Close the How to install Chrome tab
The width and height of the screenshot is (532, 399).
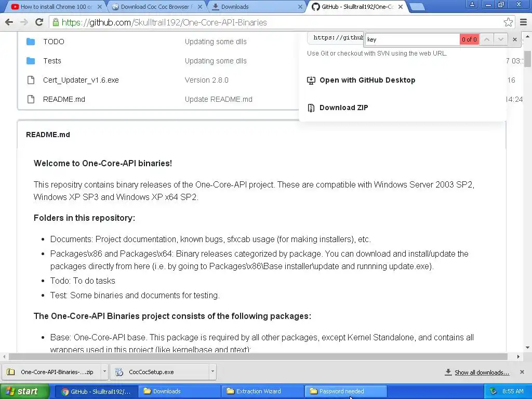point(99,7)
